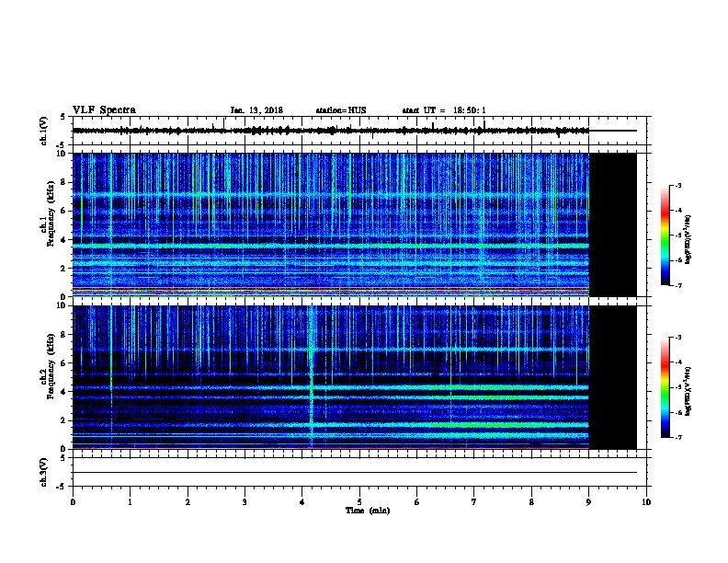
Task: Click time axis tick label "4"
Action: point(302,501)
